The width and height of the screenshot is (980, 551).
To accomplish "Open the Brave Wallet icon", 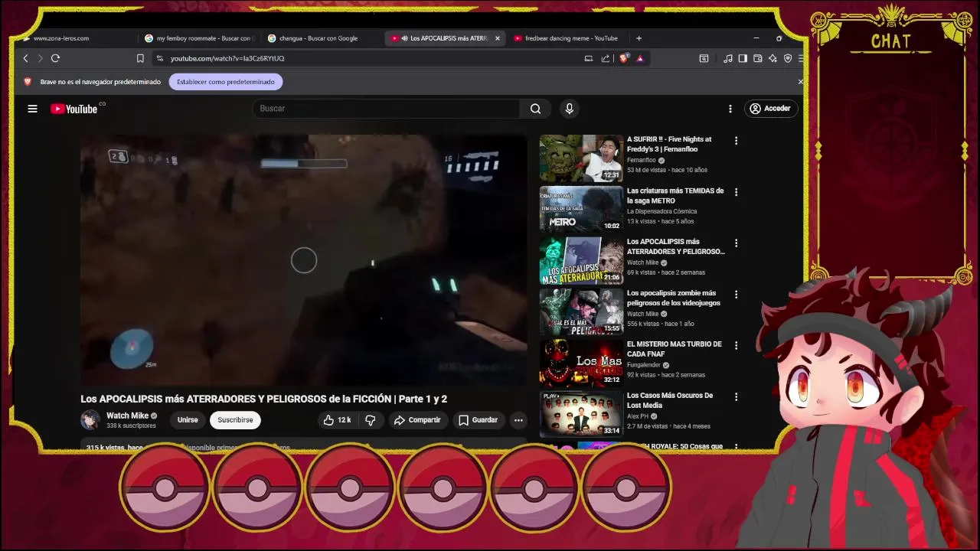I will (x=758, y=58).
